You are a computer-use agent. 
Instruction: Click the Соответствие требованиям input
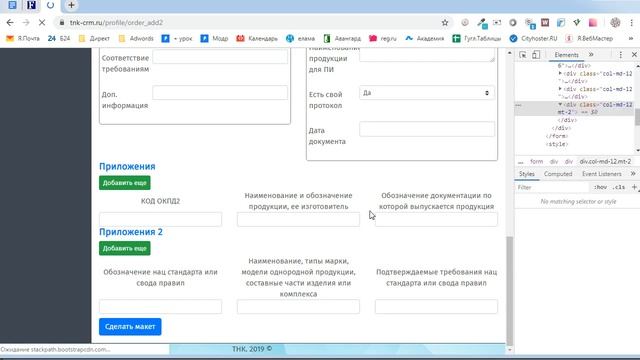[220, 57]
